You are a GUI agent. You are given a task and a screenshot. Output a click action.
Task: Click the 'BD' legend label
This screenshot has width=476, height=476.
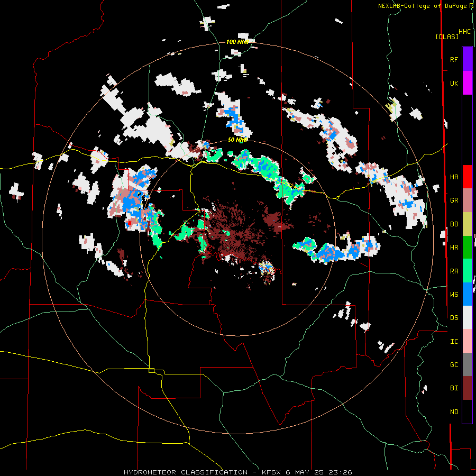click(x=454, y=224)
